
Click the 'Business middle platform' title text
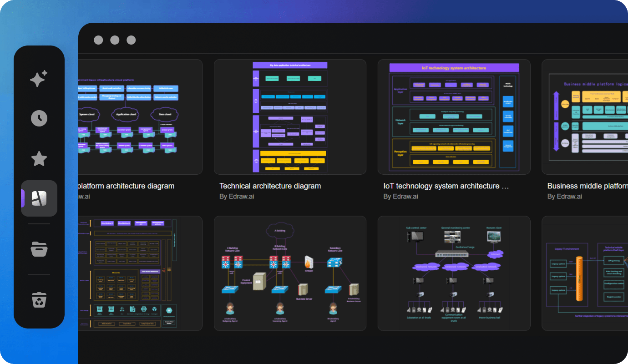pos(587,186)
